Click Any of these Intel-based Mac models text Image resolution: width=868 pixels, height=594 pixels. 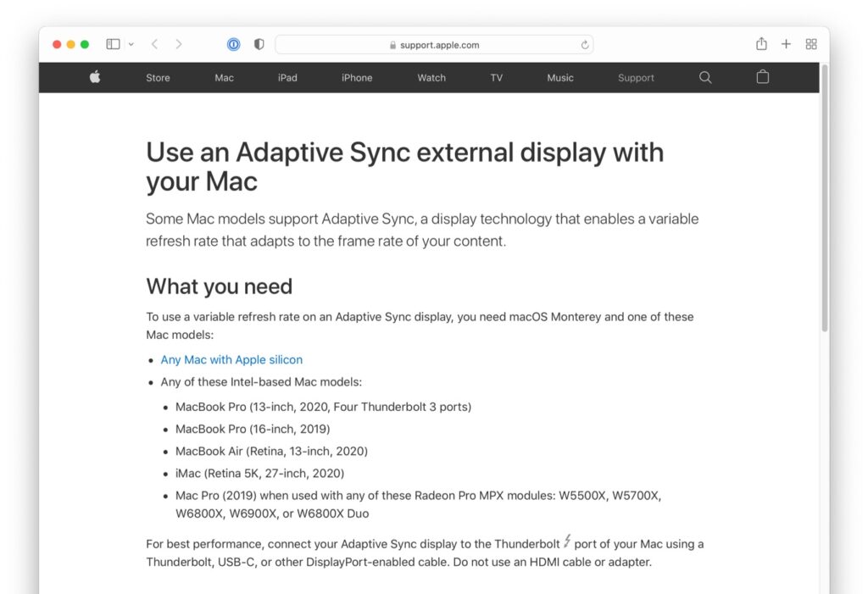[x=261, y=382]
